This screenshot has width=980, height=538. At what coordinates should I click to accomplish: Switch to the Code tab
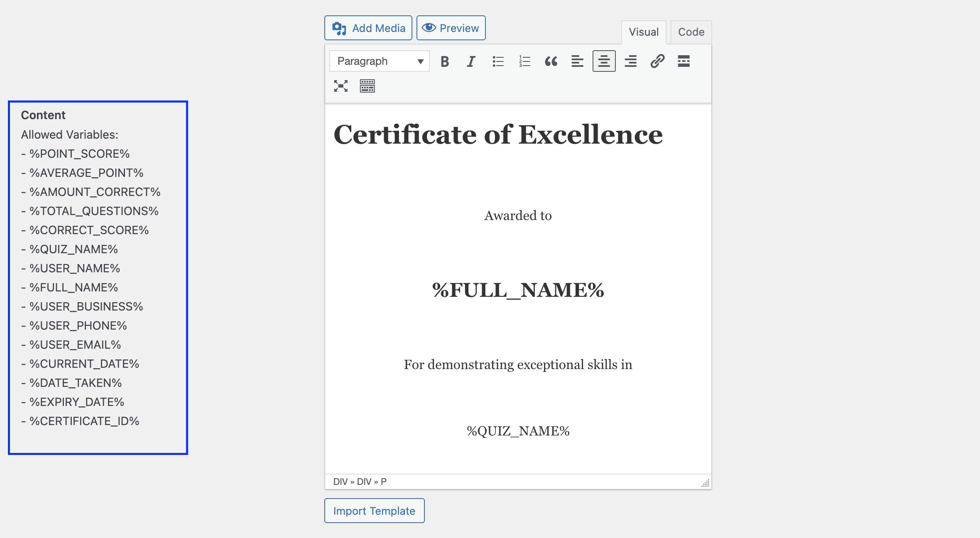coord(690,32)
